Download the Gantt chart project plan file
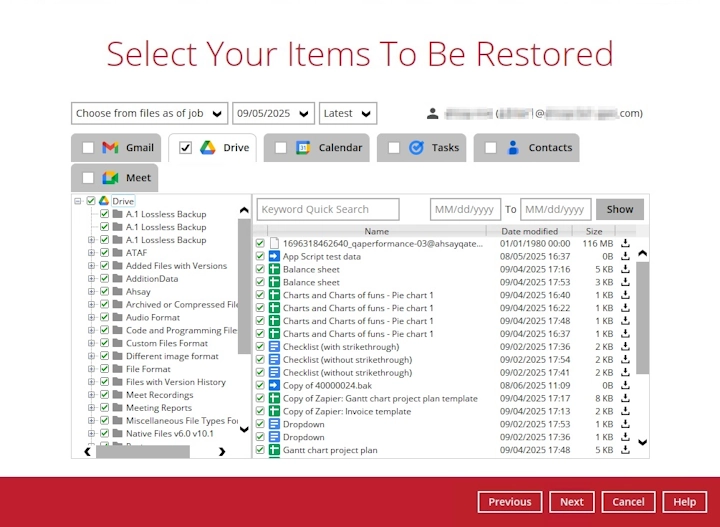720x527 pixels. tap(626, 450)
